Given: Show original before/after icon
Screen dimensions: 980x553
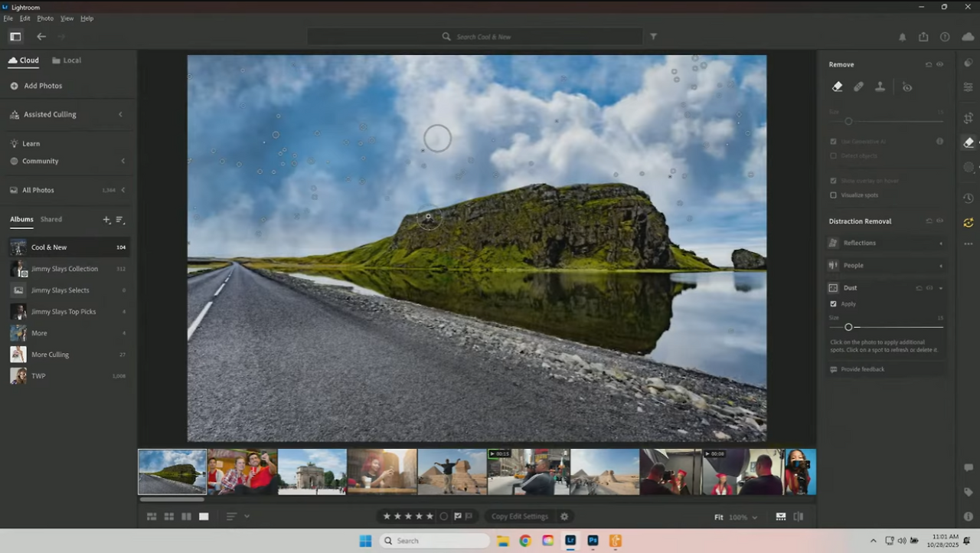Looking at the screenshot, I should point(799,517).
